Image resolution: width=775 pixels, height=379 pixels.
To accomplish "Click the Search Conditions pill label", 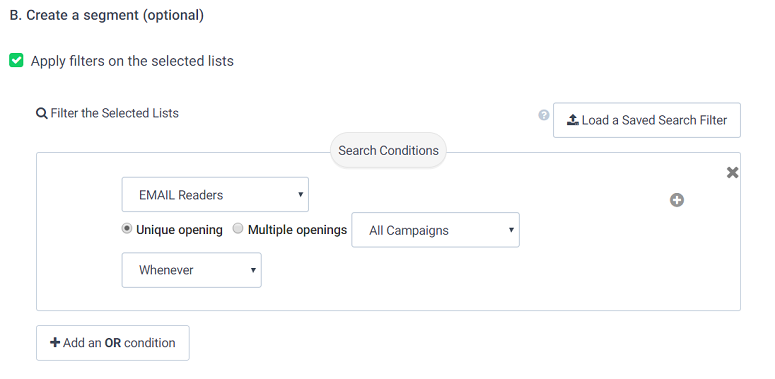I will 388,151.
